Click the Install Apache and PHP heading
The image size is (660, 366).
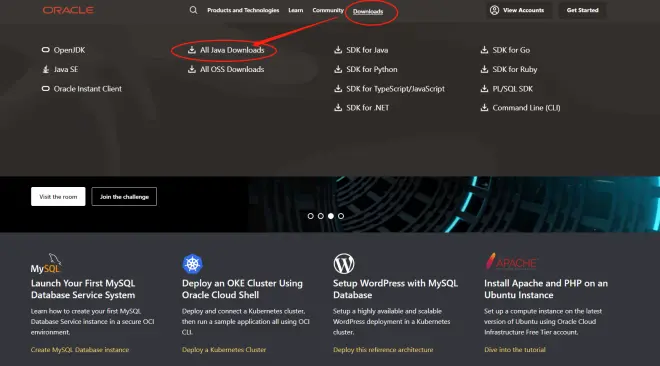click(546, 289)
